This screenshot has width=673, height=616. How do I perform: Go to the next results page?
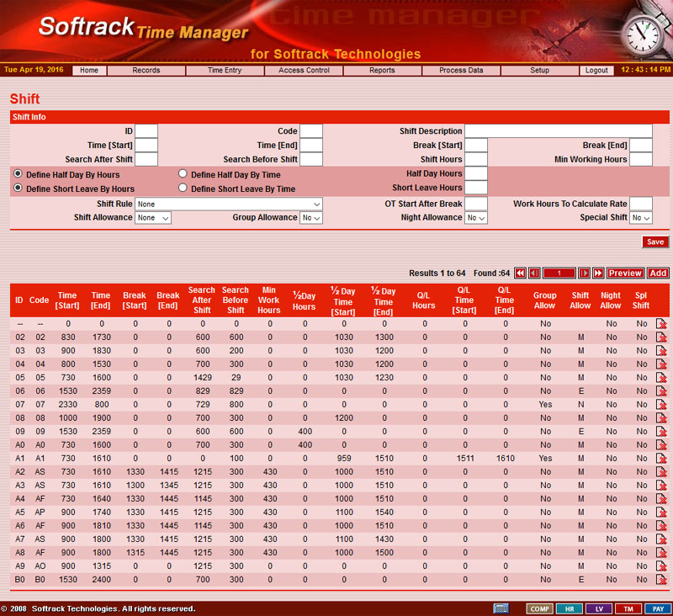[584, 273]
